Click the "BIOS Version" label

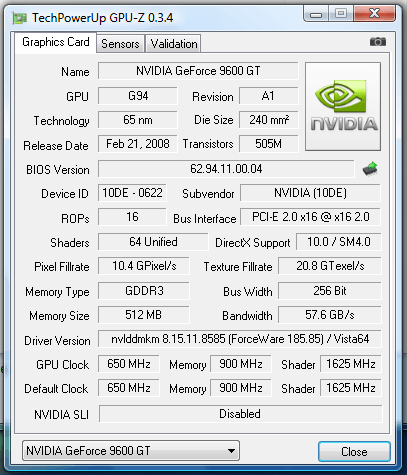(x=58, y=170)
